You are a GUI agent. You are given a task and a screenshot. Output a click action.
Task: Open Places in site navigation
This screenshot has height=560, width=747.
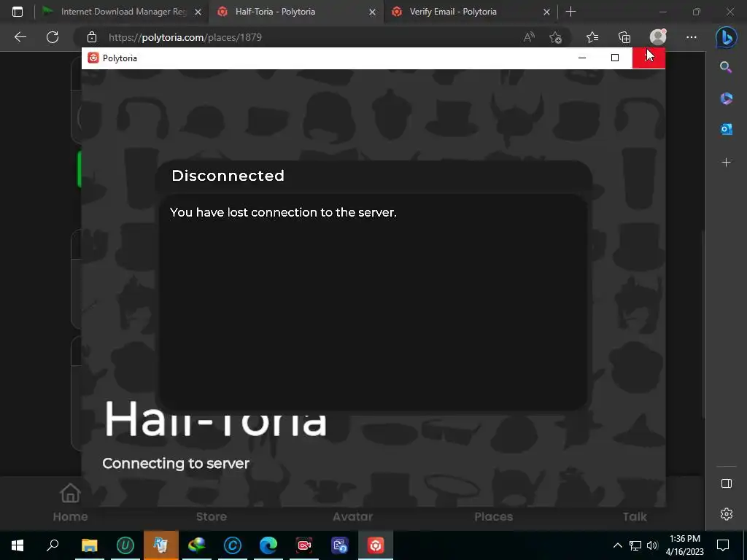(494, 516)
